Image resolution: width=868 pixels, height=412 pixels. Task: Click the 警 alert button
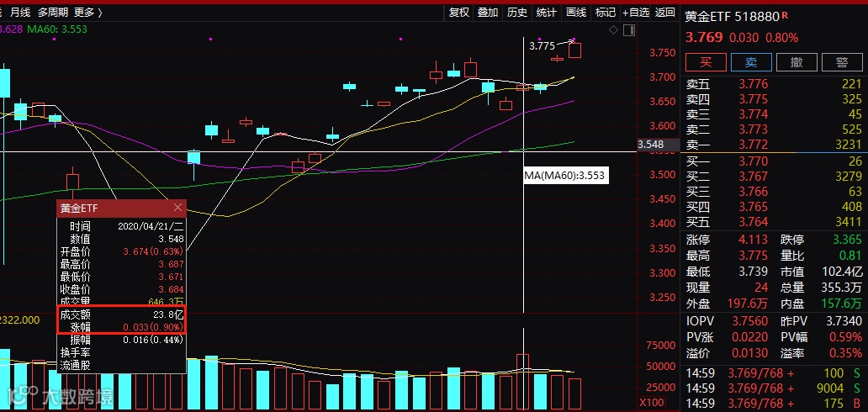(x=841, y=62)
